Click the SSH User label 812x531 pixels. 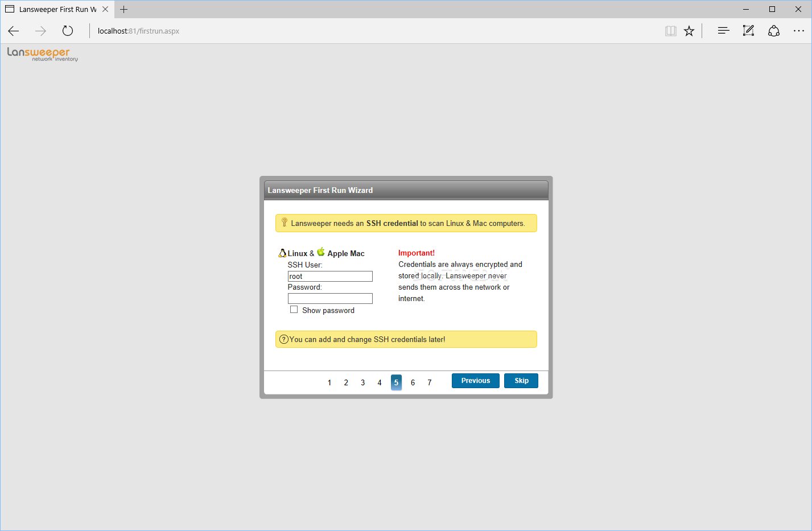[x=305, y=265]
